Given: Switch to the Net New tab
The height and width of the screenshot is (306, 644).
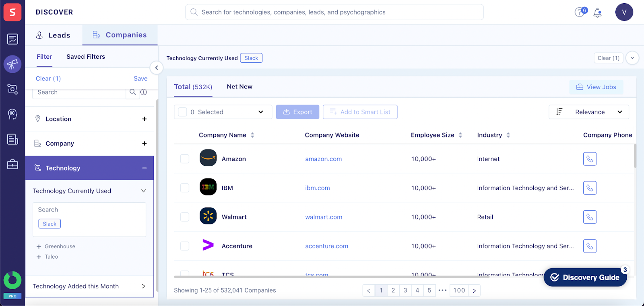Looking at the screenshot, I should (239, 86).
